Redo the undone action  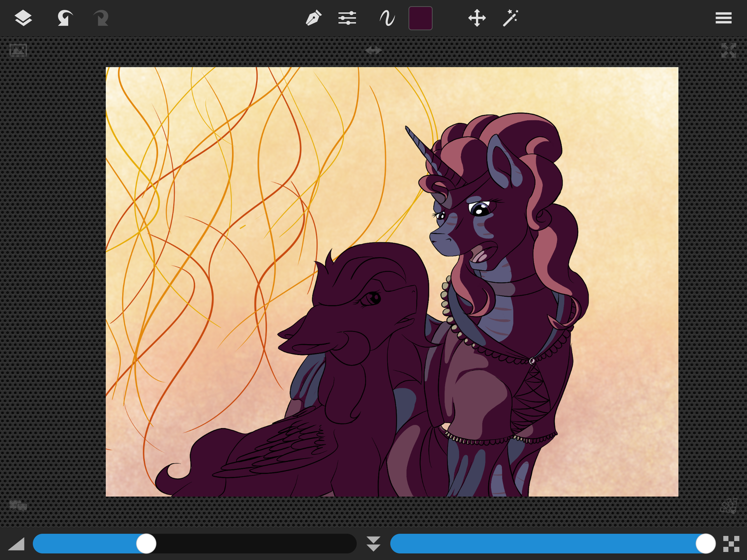(101, 18)
